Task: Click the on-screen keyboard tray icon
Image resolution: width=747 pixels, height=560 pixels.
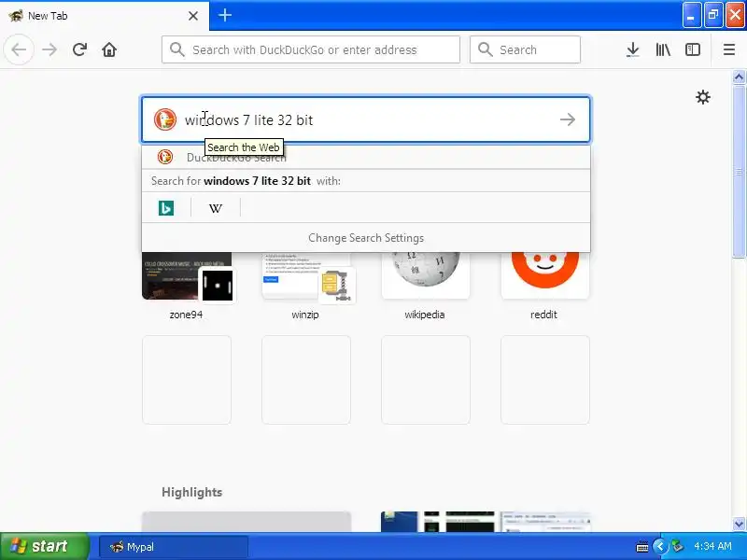Action: 642,547
